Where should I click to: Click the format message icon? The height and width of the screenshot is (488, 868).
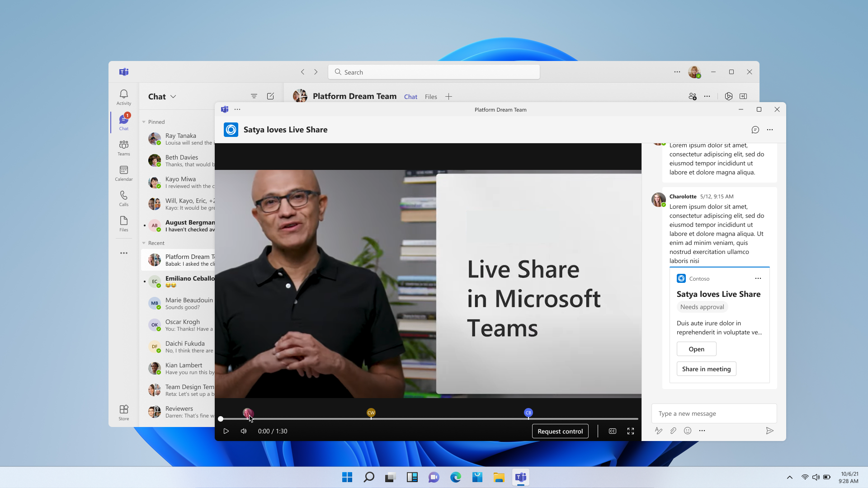click(659, 431)
